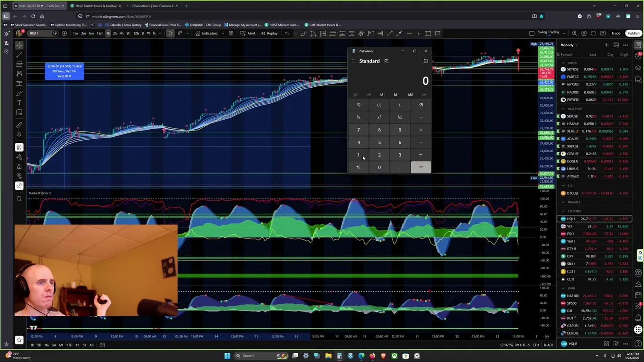The width and height of the screenshot is (644, 362).
Task: Open chart settings gear icon
Action: 584,33
